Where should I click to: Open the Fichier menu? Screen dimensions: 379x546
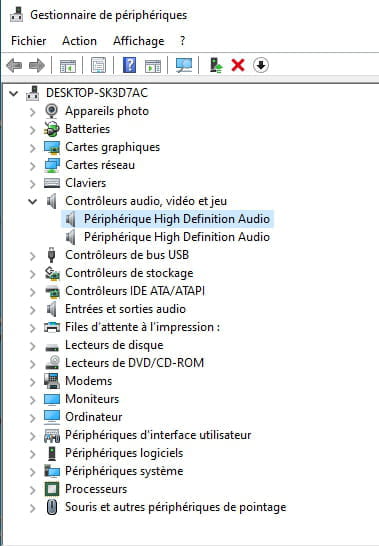point(29,41)
